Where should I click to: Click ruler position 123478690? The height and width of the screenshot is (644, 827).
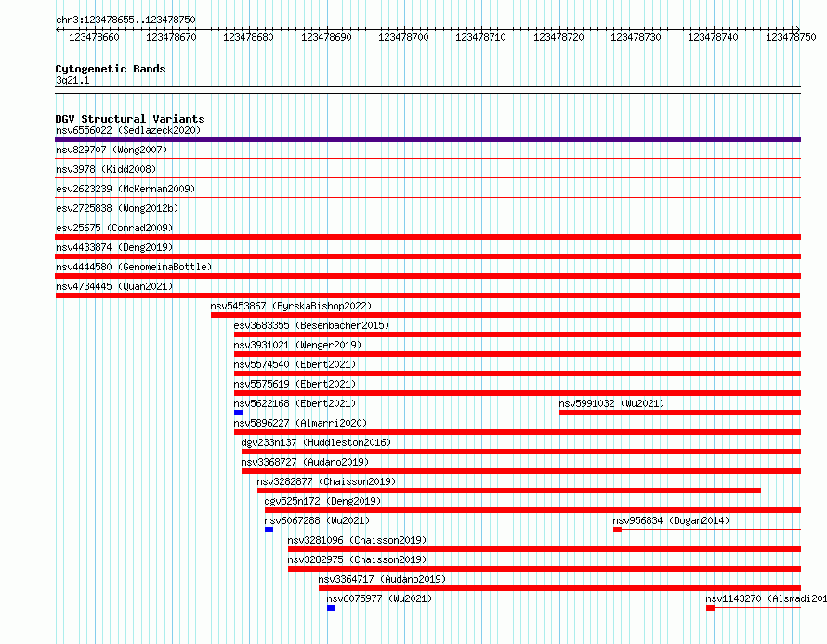[x=326, y=37]
